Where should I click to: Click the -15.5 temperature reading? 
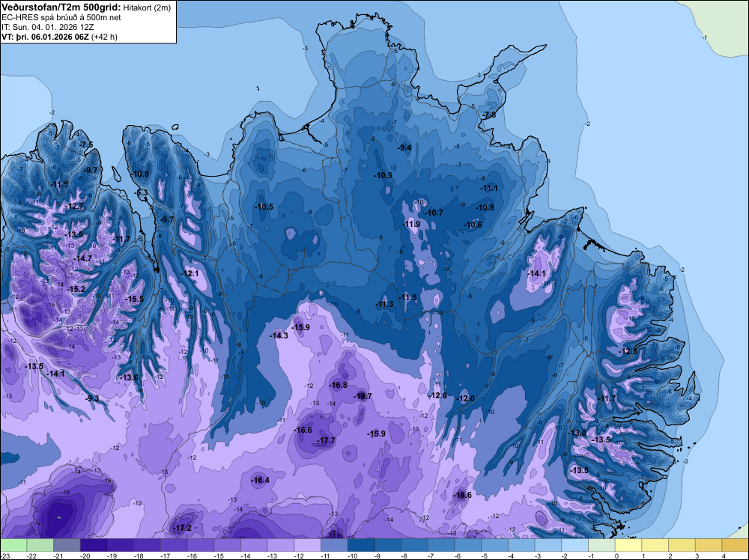tap(134, 299)
